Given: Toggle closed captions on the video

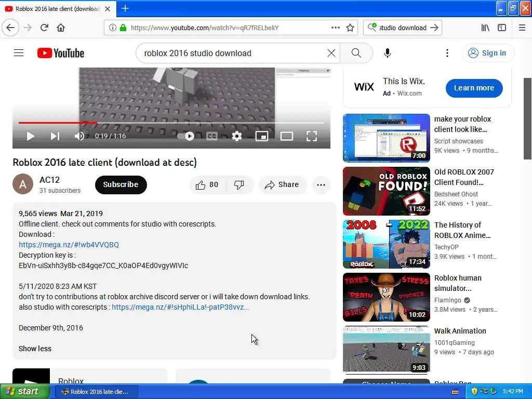Looking at the screenshot, I should coord(212,136).
